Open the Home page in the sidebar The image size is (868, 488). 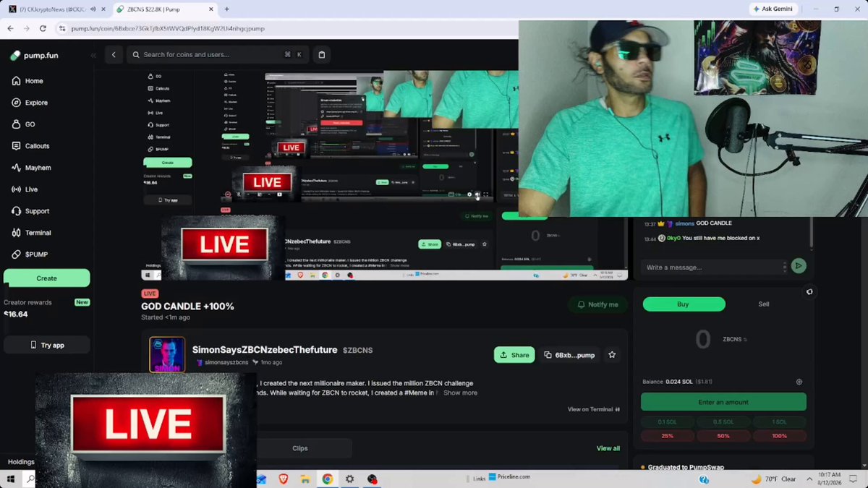click(27, 81)
